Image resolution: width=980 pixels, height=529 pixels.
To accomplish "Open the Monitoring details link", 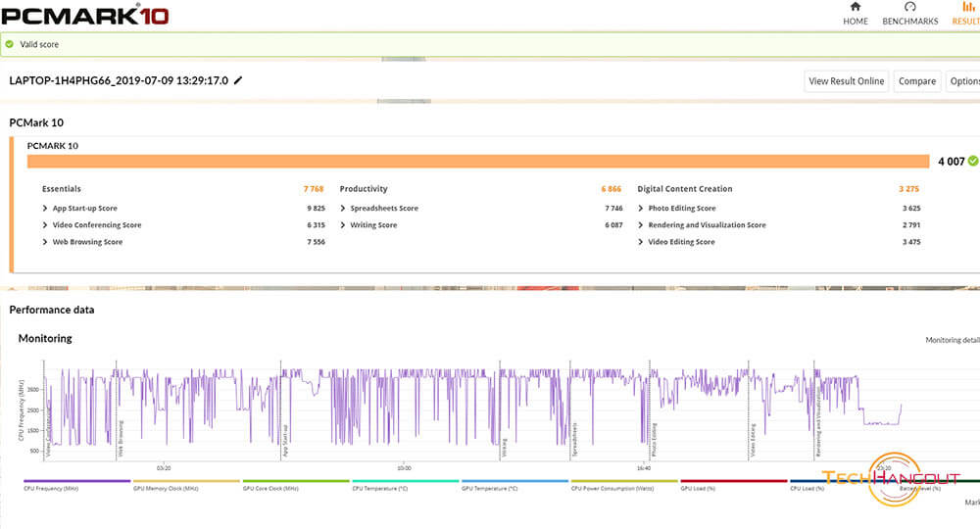I will [x=953, y=340].
